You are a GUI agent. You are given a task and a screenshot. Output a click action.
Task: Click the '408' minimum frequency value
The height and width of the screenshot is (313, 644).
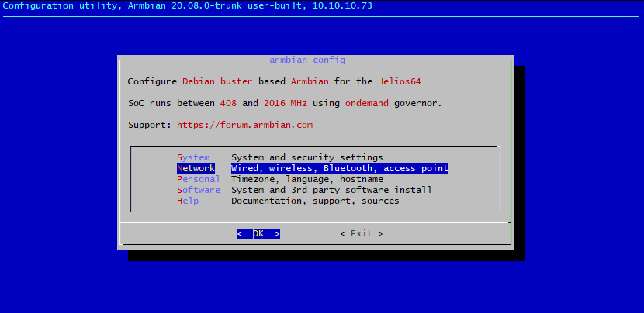tap(228, 103)
